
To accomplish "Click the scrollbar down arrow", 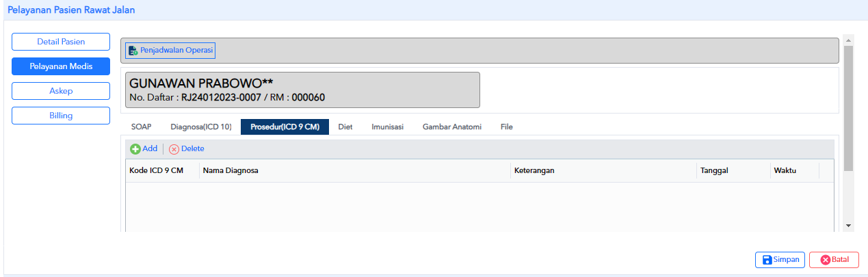I will point(848,226).
